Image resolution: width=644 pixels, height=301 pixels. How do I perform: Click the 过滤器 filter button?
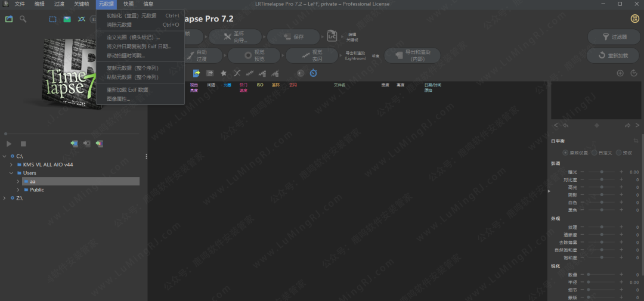pos(614,37)
